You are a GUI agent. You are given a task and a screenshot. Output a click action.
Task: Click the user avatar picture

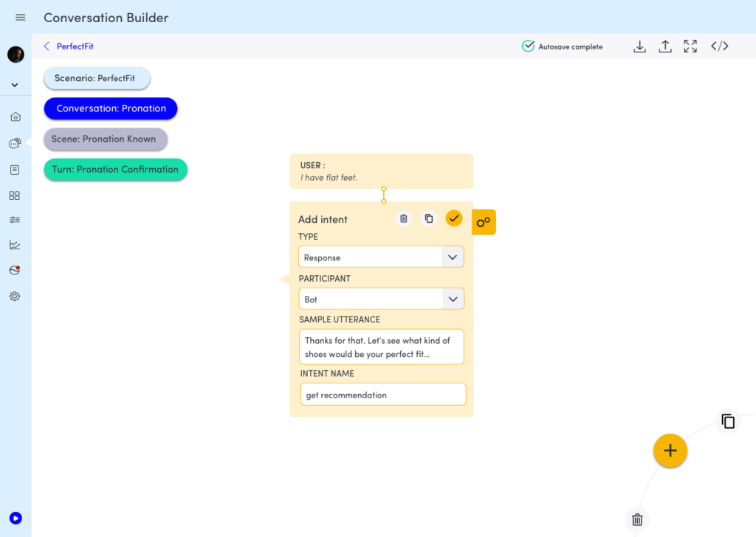point(16,55)
